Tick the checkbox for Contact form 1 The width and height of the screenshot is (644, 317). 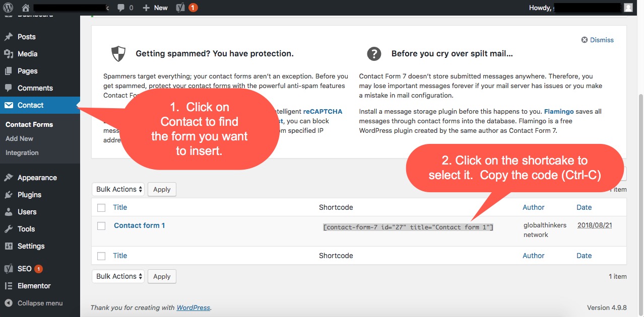101,226
